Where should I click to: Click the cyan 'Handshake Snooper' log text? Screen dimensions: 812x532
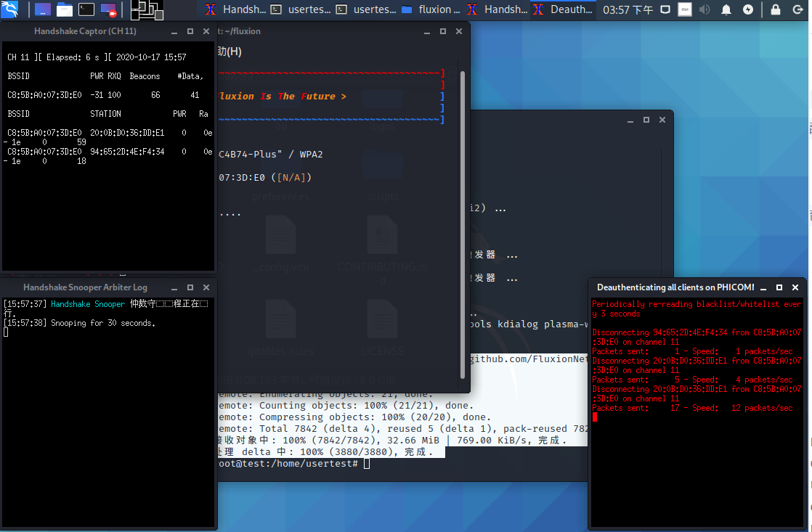[87, 304]
